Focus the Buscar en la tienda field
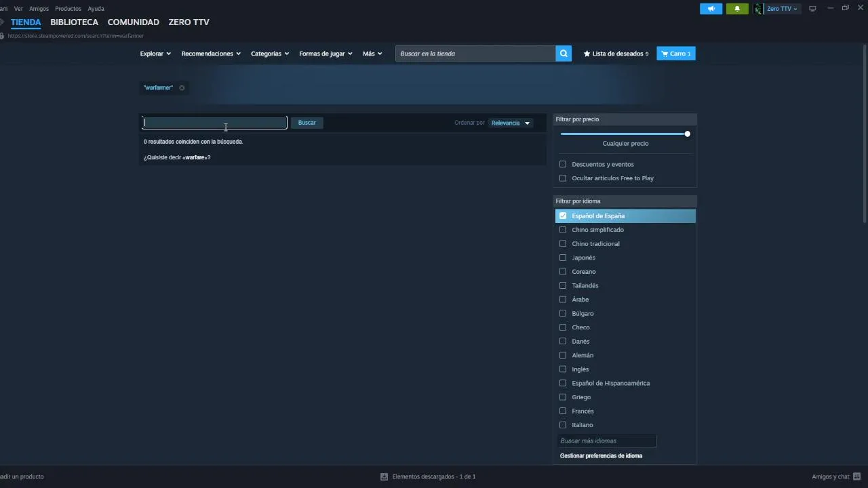This screenshot has height=488, width=868. click(475, 54)
